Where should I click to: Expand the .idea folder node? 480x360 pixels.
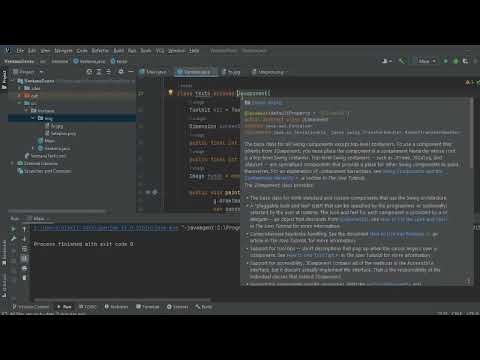19,88
